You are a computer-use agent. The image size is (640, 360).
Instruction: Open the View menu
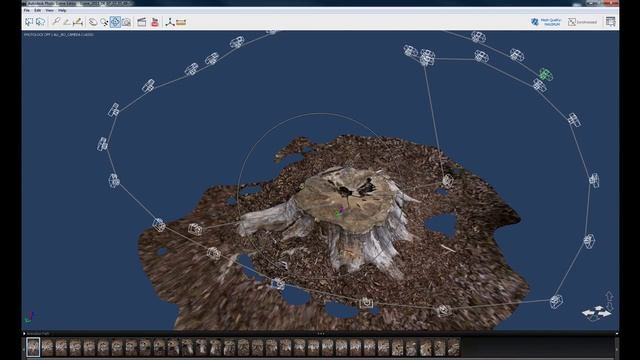click(49, 10)
